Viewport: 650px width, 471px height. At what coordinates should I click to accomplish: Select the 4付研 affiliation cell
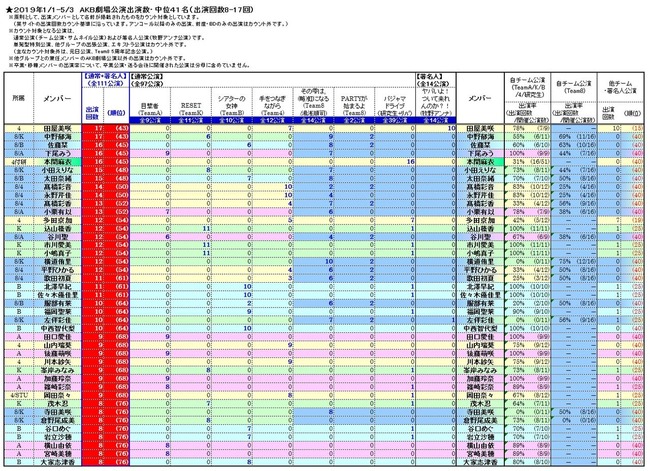(19, 162)
